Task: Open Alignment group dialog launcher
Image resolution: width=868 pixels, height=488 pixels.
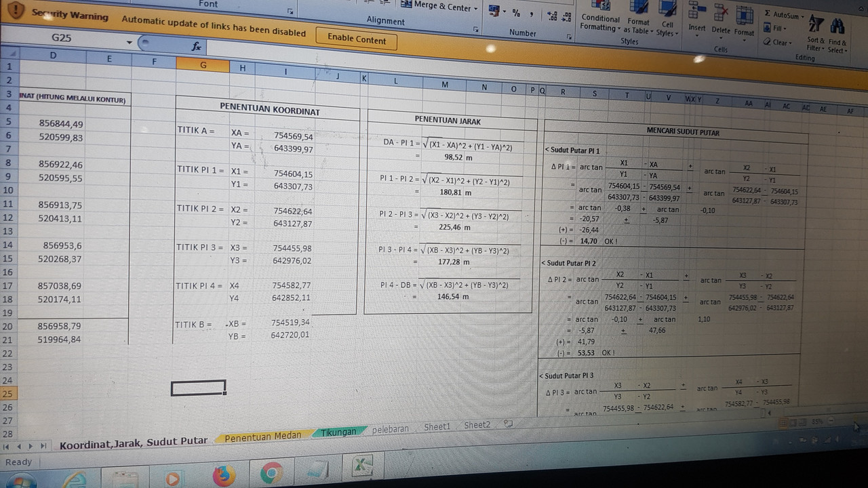Action: [x=476, y=29]
